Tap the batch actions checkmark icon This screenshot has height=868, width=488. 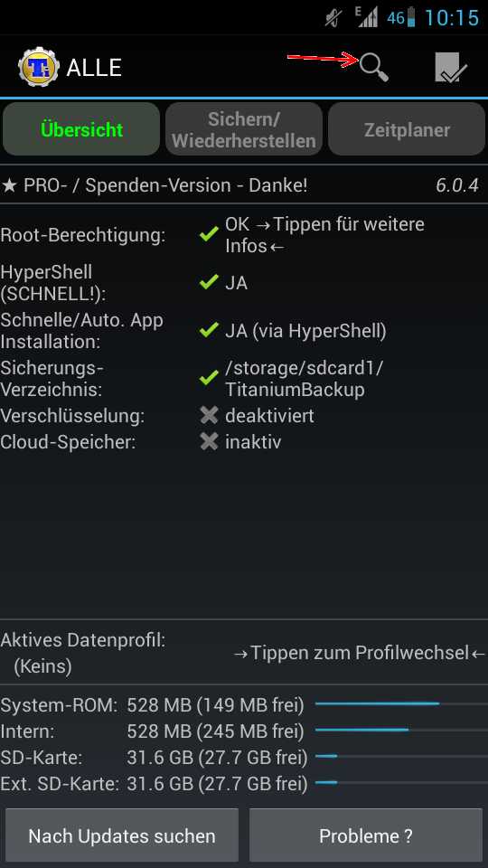tap(451, 68)
